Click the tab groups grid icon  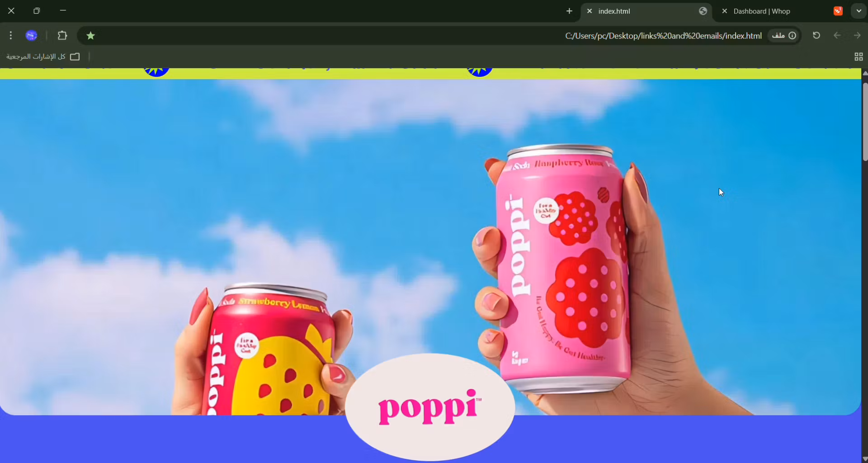[x=859, y=57]
